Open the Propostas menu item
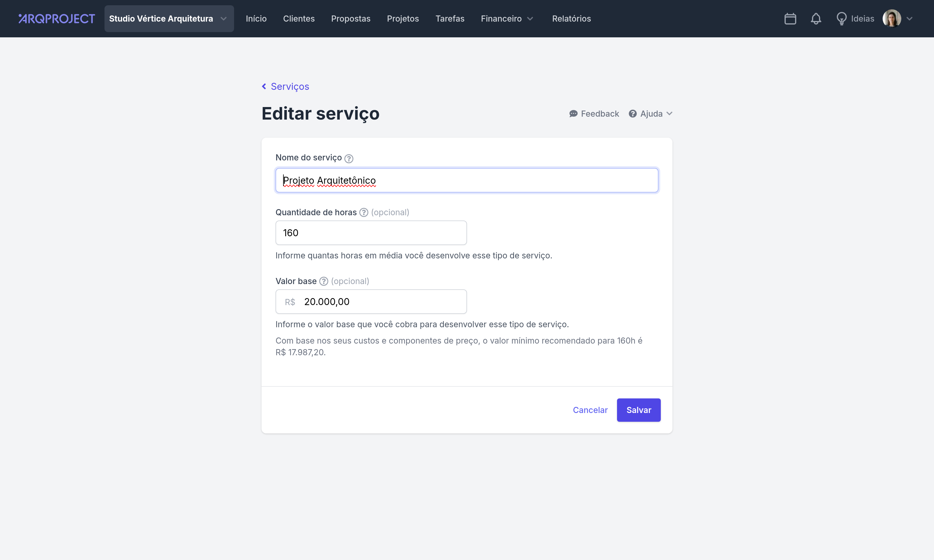The height and width of the screenshot is (560, 934). pyautogui.click(x=351, y=18)
